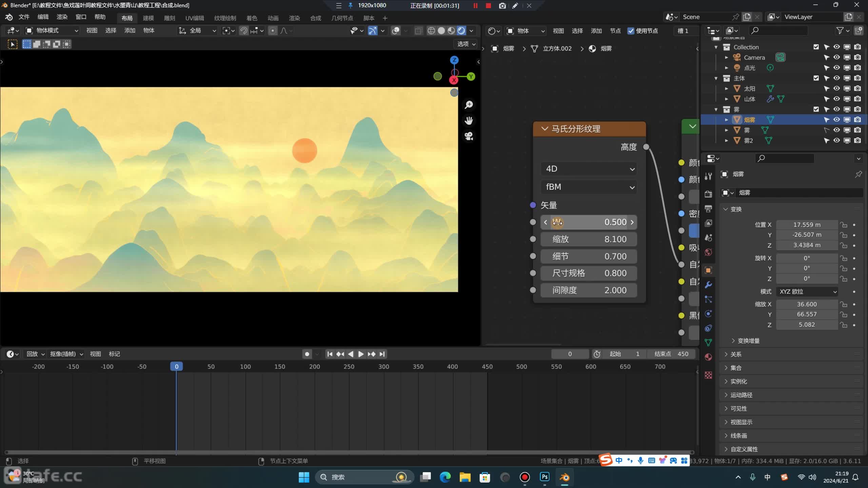Open the Output properties tab
868x488 pixels.
(708, 208)
